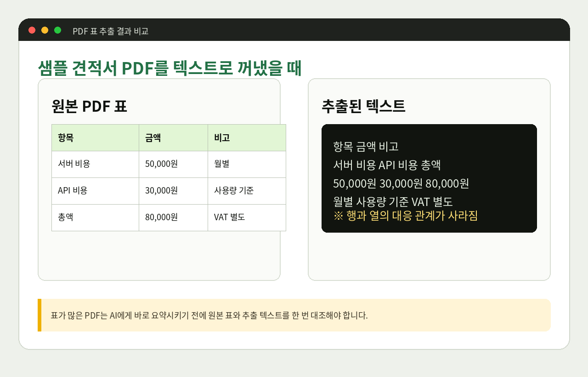This screenshot has width=588, height=377.
Task: Click extracted line '서버 비용 API 비용 총액'
Action: (x=387, y=165)
